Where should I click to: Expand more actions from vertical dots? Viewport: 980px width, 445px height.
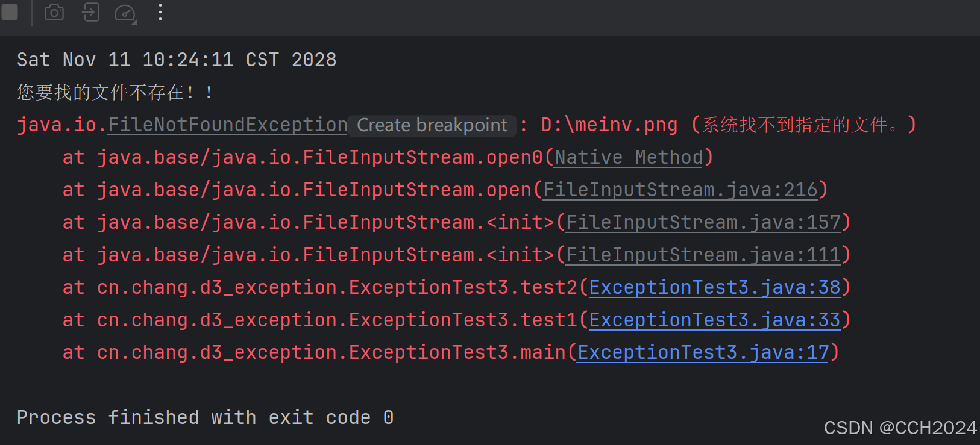[160, 13]
